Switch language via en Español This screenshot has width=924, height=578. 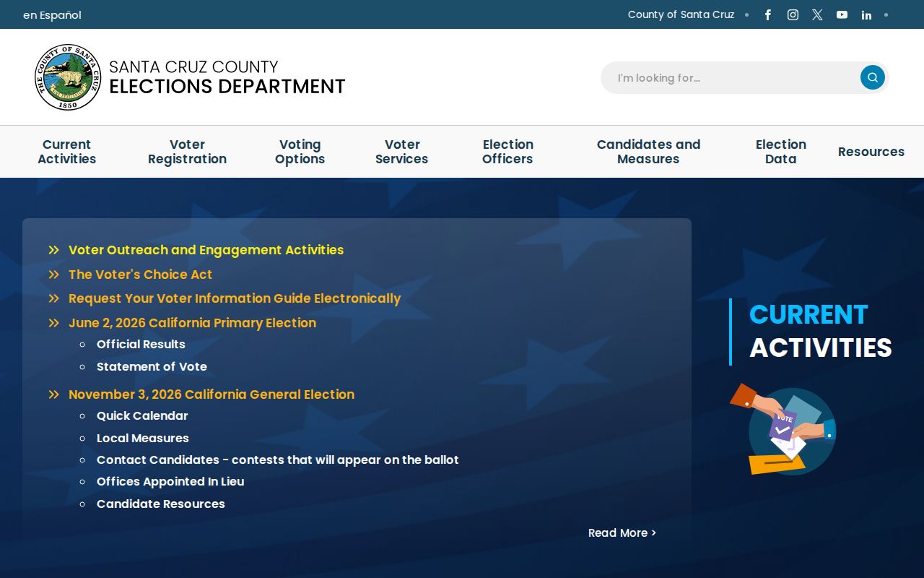click(52, 15)
